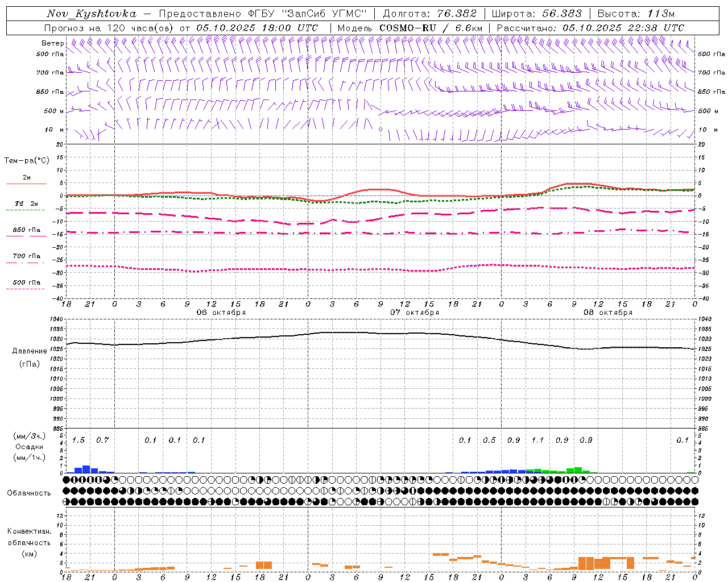Click the 1.1 precipitation total value
This screenshot has height=582, width=728.
click(537, 440)
